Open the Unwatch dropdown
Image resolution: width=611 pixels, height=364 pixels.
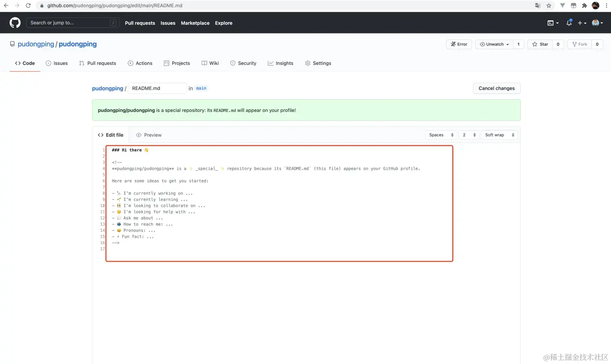(x=493, y=44)
